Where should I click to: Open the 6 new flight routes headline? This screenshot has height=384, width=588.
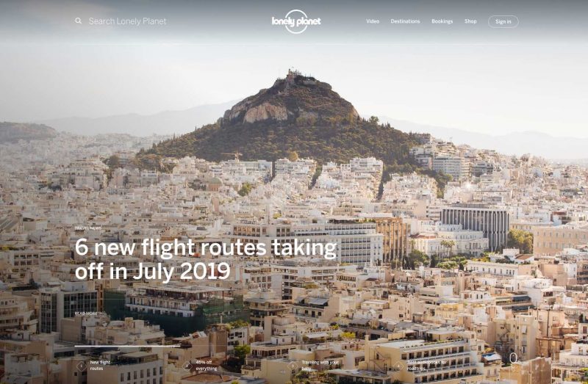(x=206, y=259)
